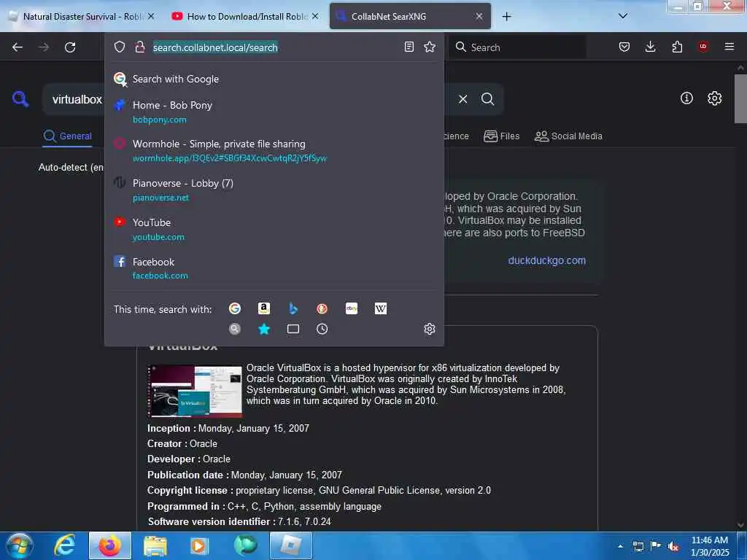Click the page vertical scrollbar thumb
The image size is (747, 560).
[x=740, y=98]
